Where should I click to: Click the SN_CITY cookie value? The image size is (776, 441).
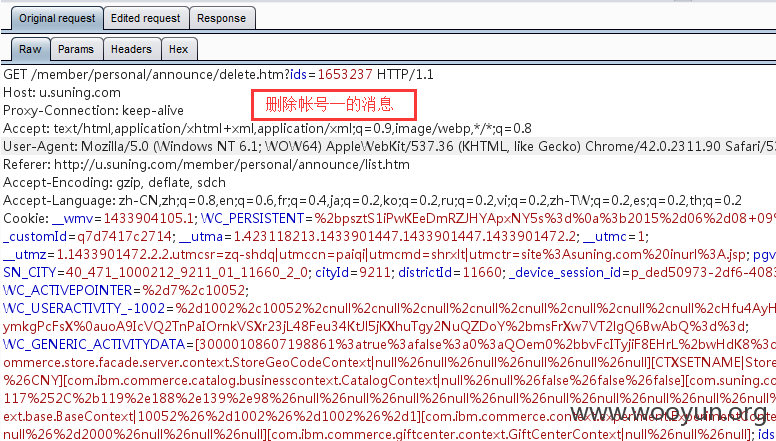[x=187, y=273]
